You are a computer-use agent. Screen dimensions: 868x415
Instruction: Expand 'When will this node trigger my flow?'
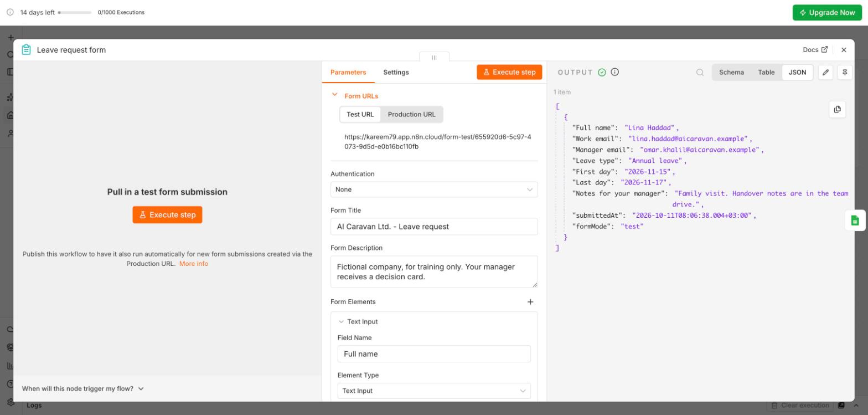pyautogui.click(x=83, y=389)
